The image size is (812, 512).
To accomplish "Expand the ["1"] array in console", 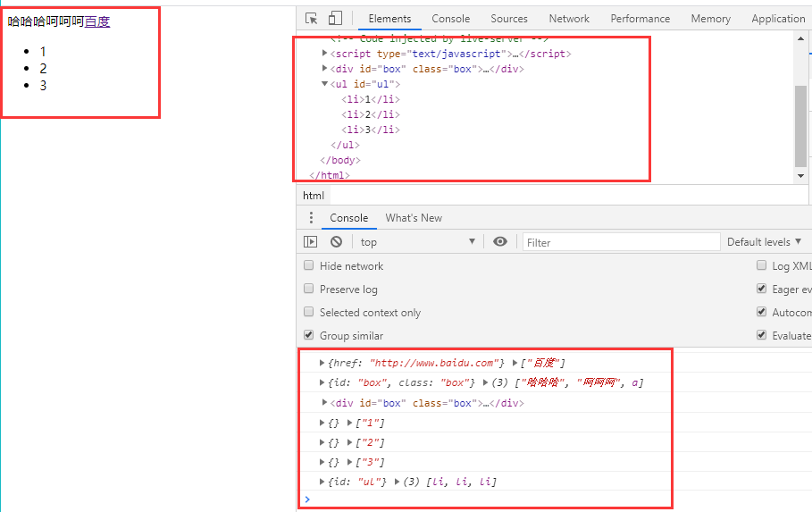I will coord(349,423).
